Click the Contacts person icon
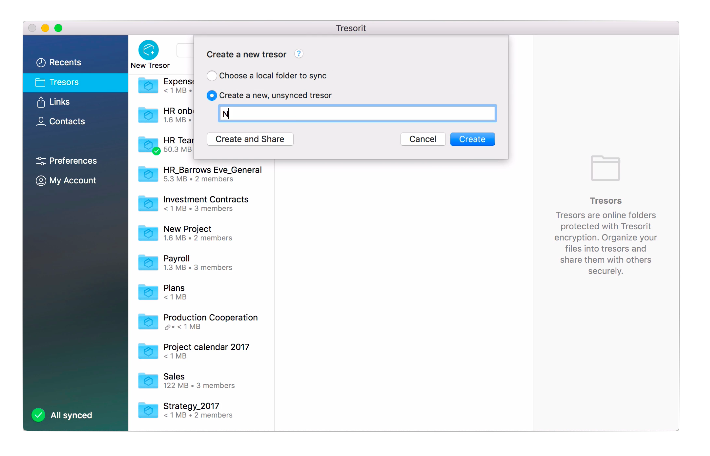Image resolution: width=710 pixels, height=456 pixels. 41,121
